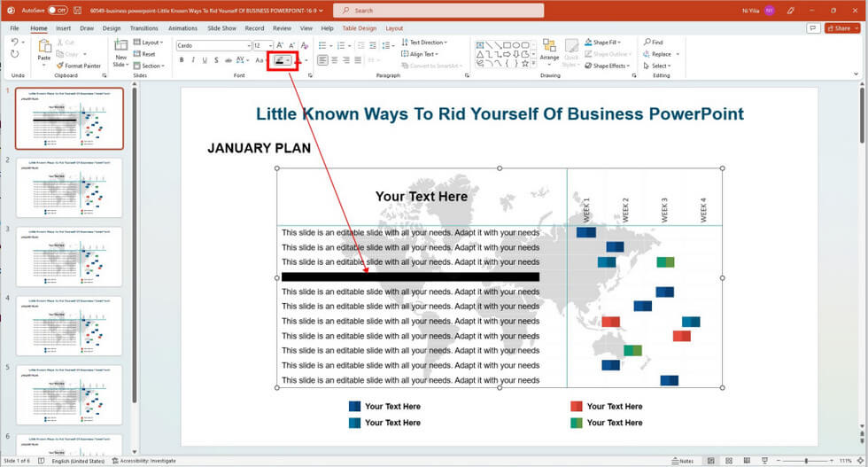Click the Reset slide button
The height and width of the screenshot is (467, 868).
145,54
